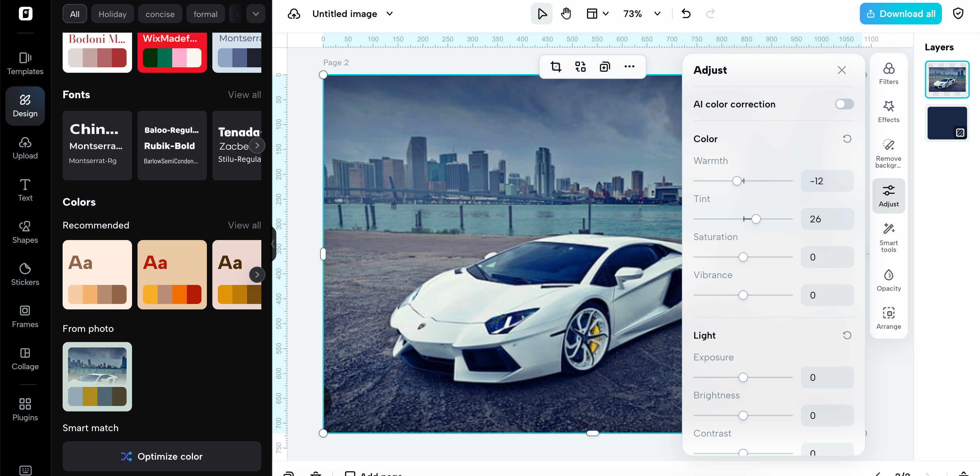The height and width of the screenshot is (476, 980).
Task: Click the Warmth slider handle
Action: coord(737,181)
